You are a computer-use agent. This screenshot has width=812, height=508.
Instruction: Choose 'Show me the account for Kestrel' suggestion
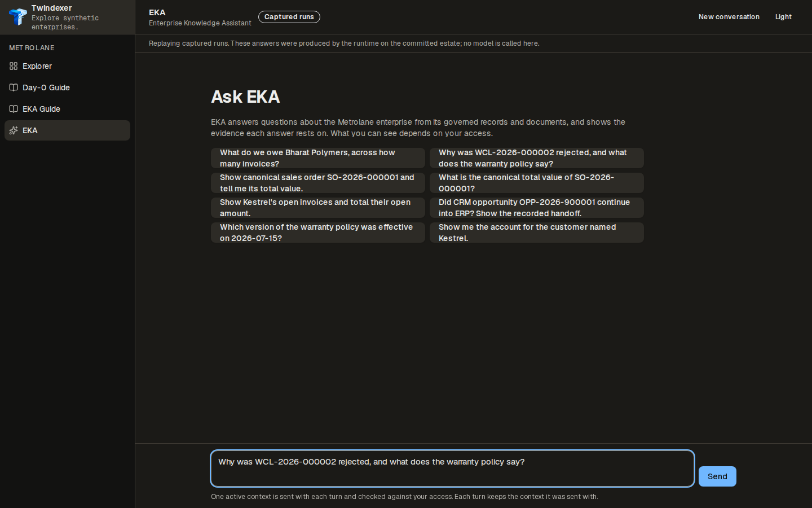point(537,233)
